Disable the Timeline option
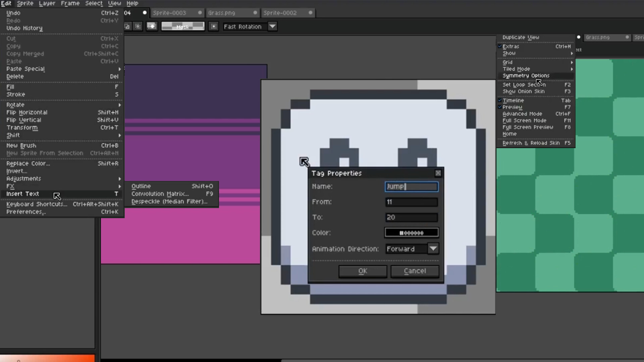Image resolution: width=644 pixels, height=362 pixels. (513, 100)
